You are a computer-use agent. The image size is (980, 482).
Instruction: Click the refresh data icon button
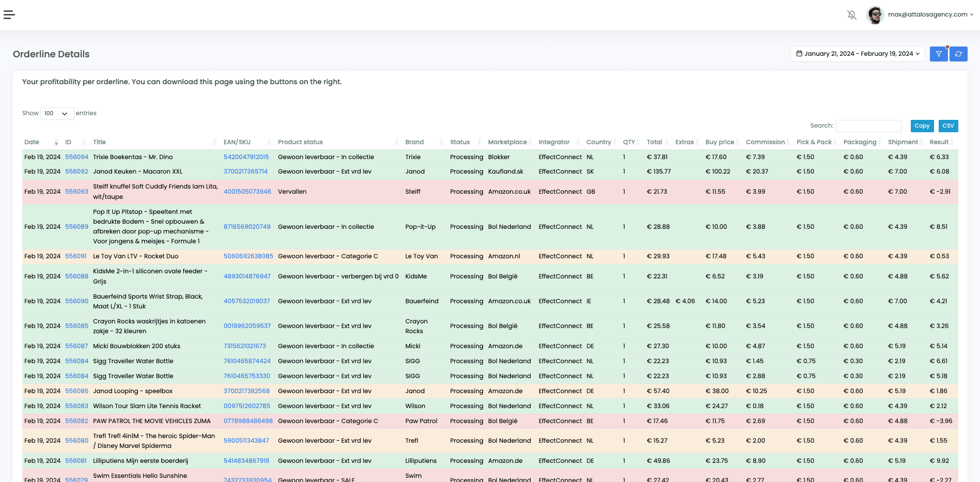pyautogui.click(x=958, y=54)
